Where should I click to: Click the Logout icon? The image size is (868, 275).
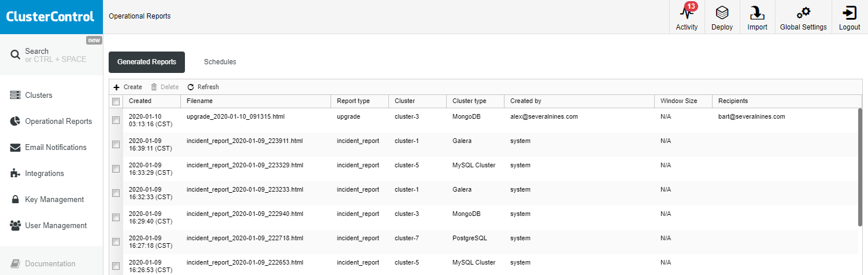[x=849, y=13]
